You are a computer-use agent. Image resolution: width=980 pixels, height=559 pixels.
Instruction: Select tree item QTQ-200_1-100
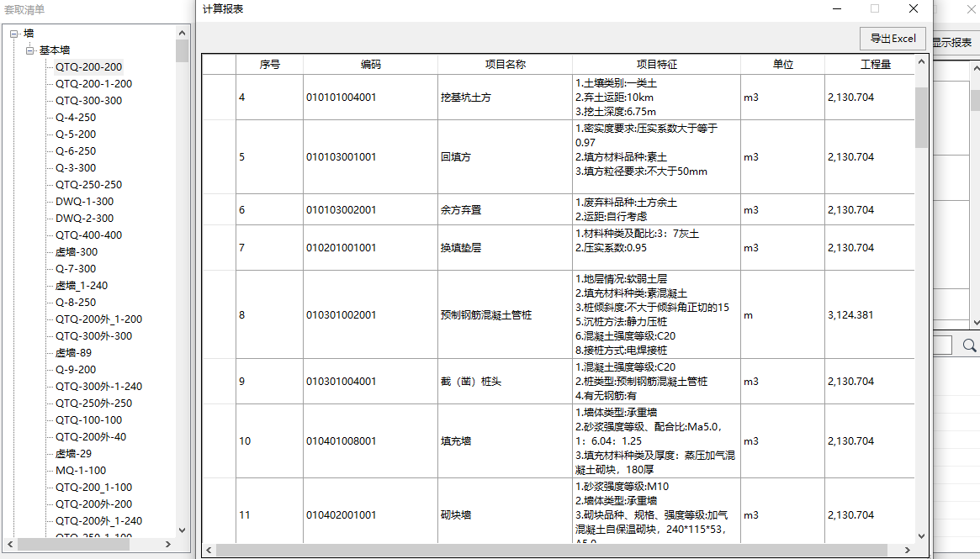click(93, 488)
